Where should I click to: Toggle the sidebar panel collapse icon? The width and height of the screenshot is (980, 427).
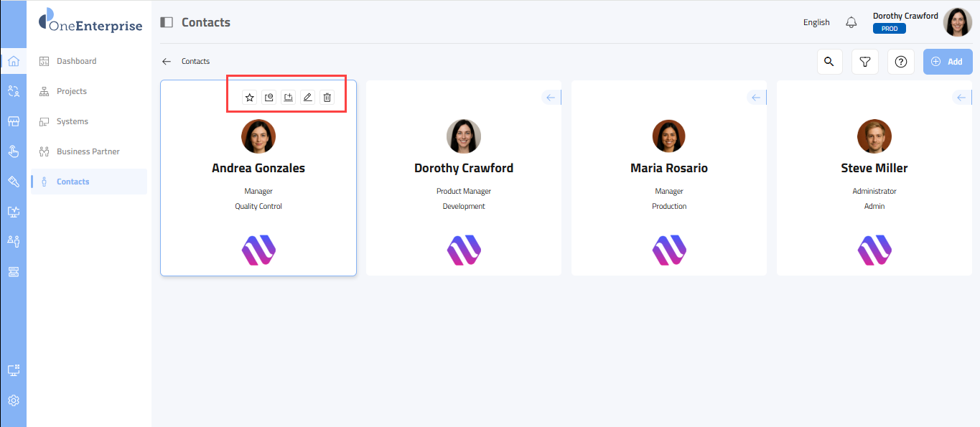(x=167, y=22)
